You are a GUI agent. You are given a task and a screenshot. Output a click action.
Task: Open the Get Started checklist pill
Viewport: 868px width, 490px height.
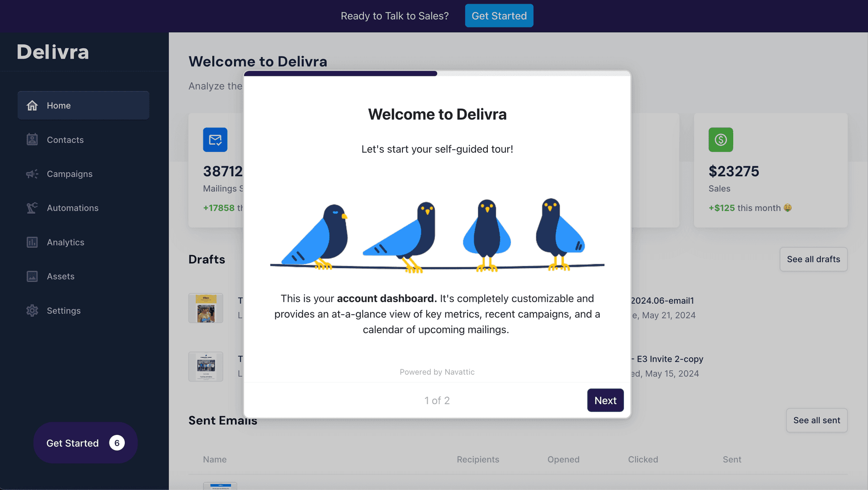point(85,443)
